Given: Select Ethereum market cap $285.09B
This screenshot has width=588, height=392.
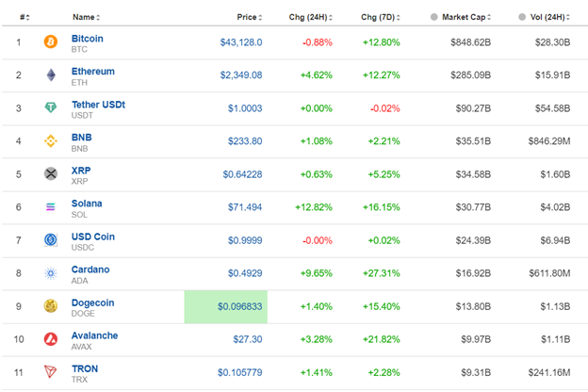Looking at the screenshot, I should point(470,75).
